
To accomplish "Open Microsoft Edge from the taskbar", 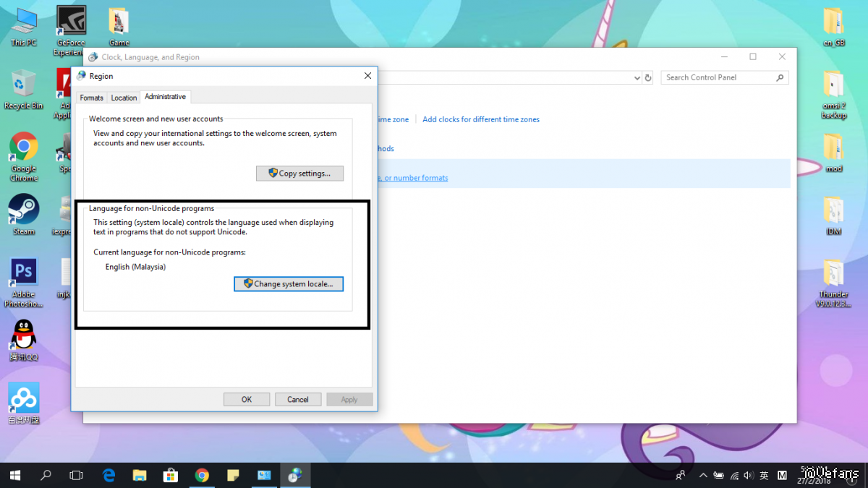I will point(109,475).
